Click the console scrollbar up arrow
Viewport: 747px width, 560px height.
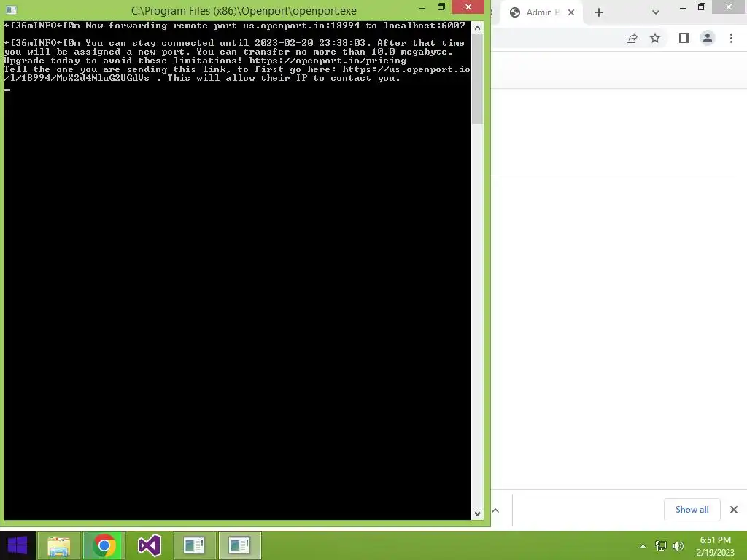click(x=477, y=28)
